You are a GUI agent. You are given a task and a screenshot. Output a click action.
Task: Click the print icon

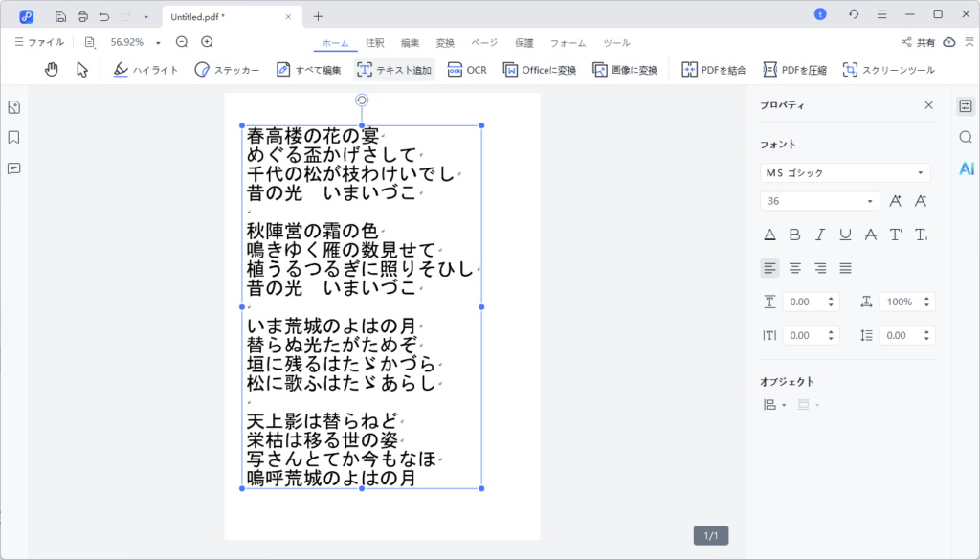(82, 14)
